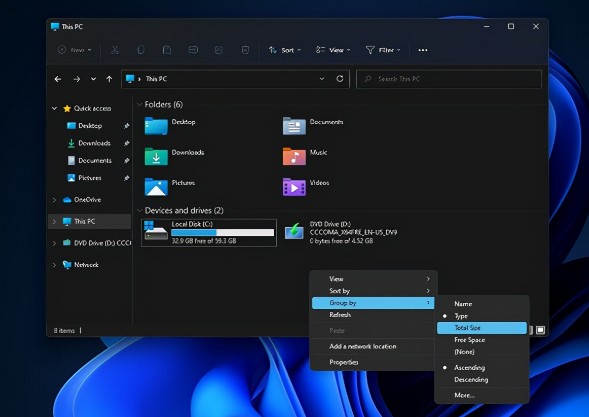Image resolution: width=589 pixels, height=417 pixels.
Task: Click the pin icon beside sidebar Downloads
Action: coord(127,143)
